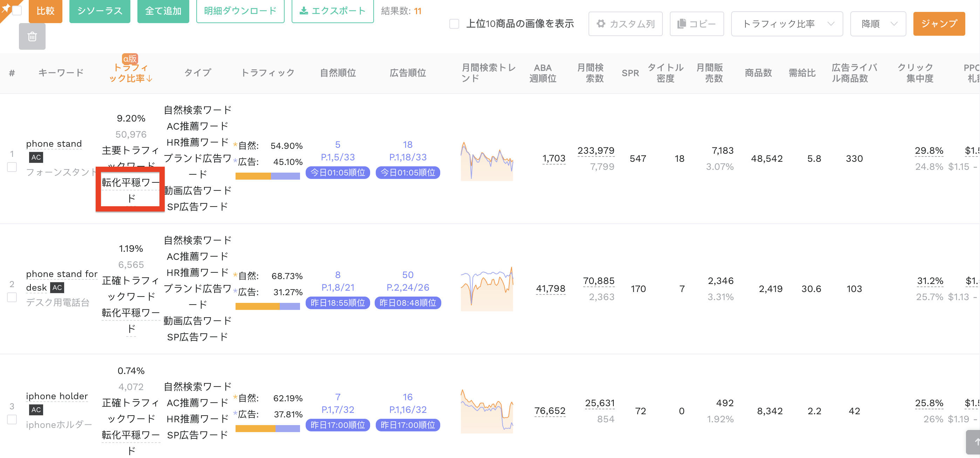The image size is (980, 458).
Task: Click natural rank 今日01:05順位 badge
Action: 338,173
